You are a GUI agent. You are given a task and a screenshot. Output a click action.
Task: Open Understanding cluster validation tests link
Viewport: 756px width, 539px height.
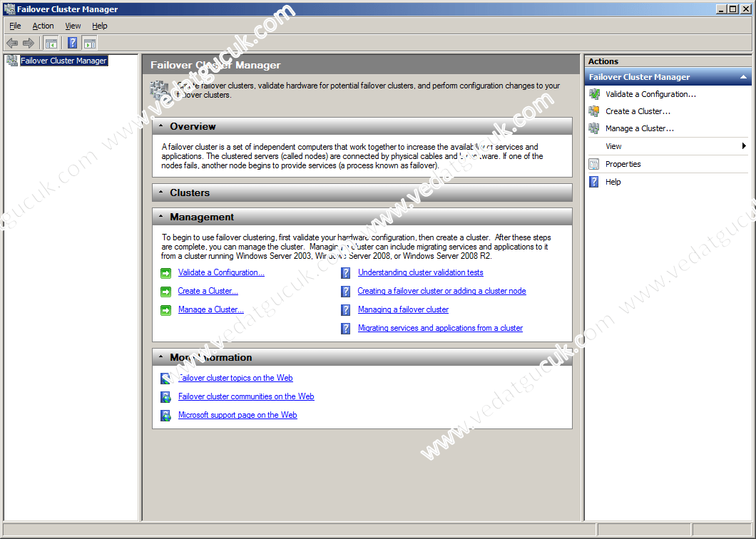[x=420, y=272]
